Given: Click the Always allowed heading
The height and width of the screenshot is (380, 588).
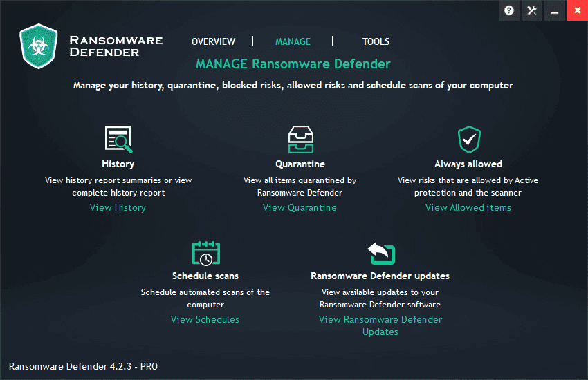Looking at the screenshot, I should 468,164.
